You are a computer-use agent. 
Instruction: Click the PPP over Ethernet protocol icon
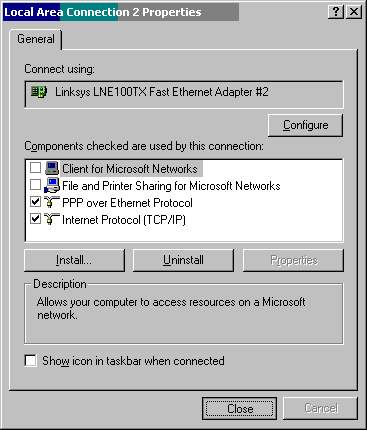click(51, 203)
